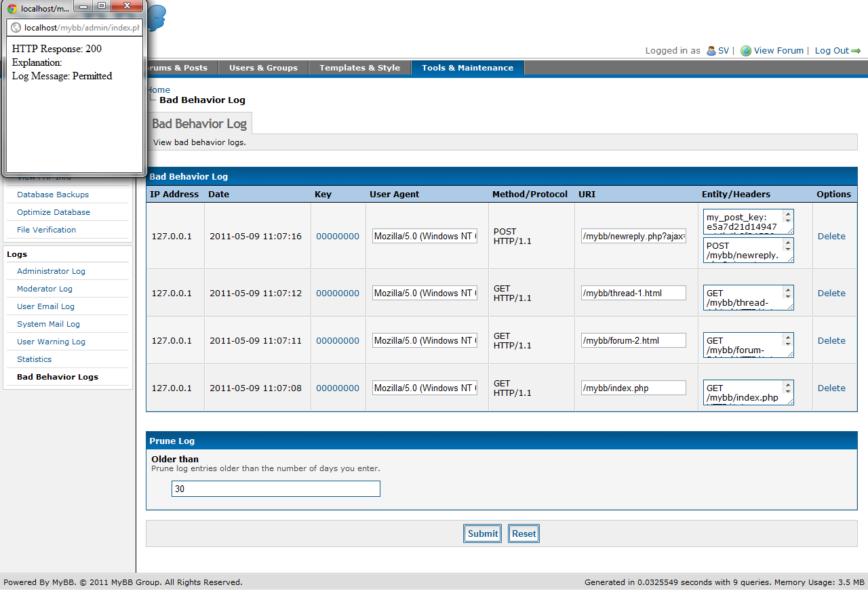Close the HTTP Response popup window
Image resolution: width=868 pixels, height=606 pixels.
point(127,6)
